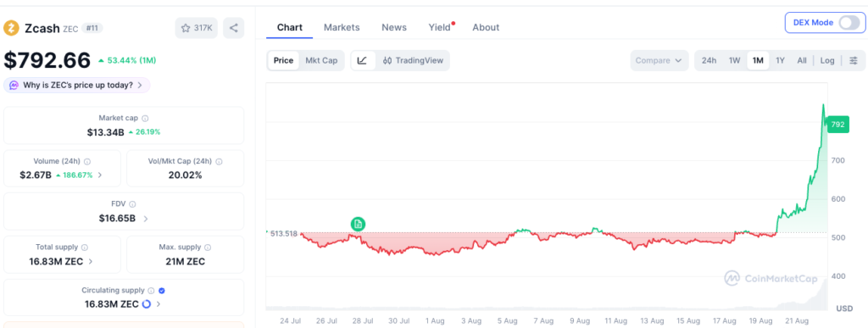Click the Market cap info icon

coord(145,119)
